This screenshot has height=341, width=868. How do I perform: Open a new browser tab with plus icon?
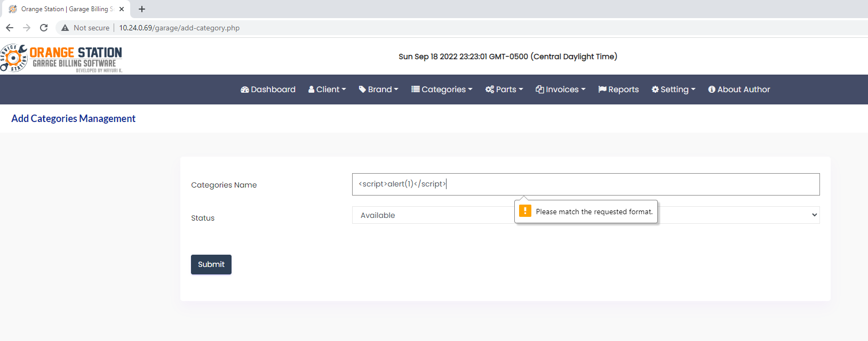[x=142, y=9]
